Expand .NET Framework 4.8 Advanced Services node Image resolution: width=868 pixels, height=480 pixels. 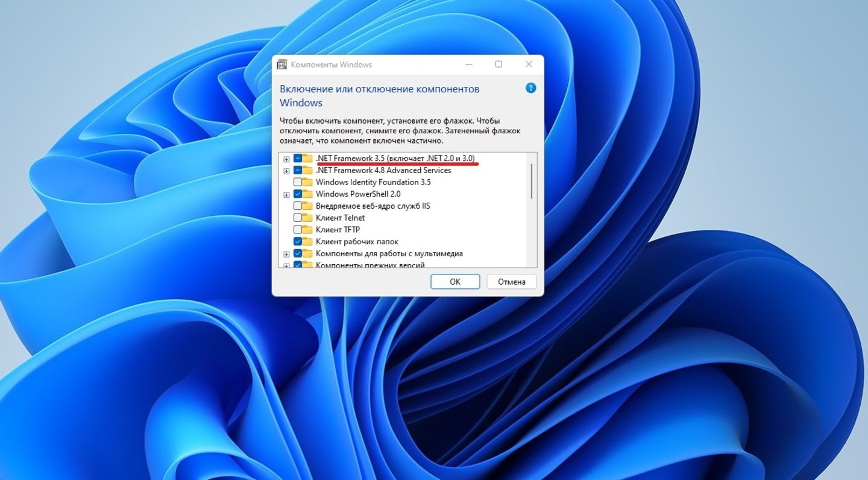click(x=286, y=171)
